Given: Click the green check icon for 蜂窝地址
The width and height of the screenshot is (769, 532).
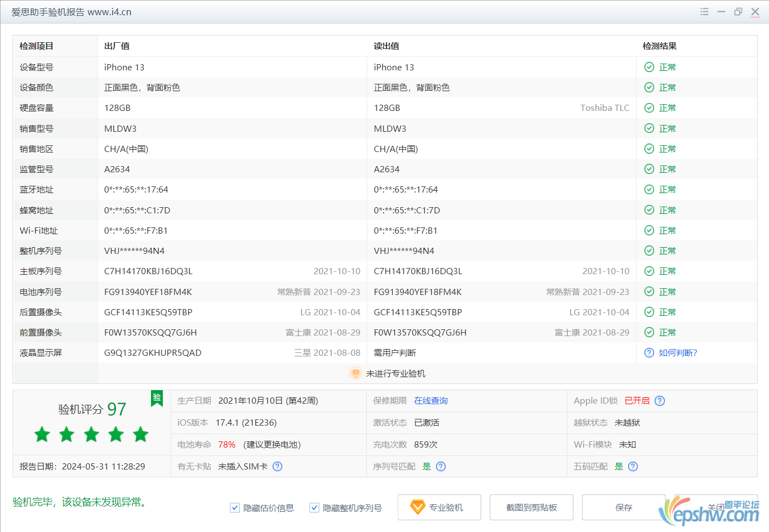Looking at the screenshot, I should pos(649,210).
